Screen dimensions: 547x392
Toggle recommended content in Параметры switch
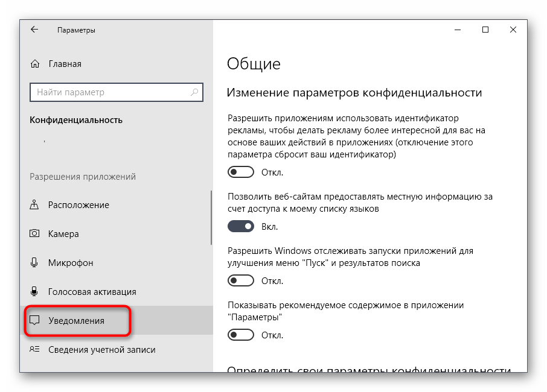(241, 335)
